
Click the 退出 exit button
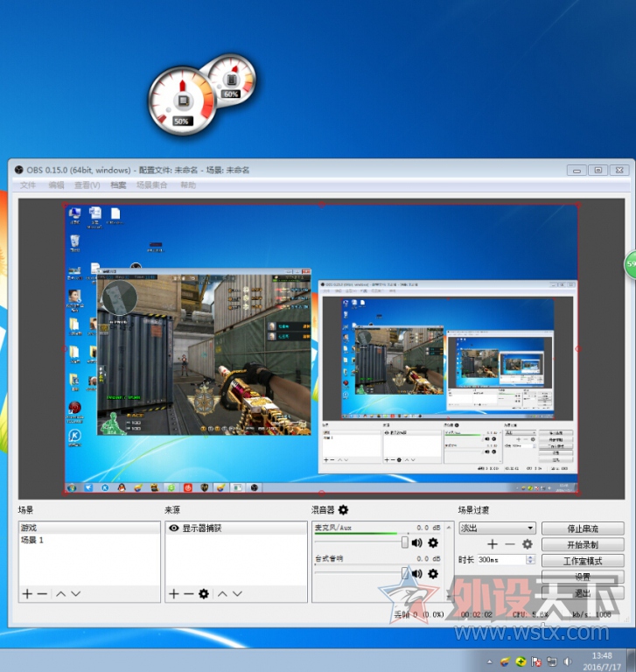[583, 593]
